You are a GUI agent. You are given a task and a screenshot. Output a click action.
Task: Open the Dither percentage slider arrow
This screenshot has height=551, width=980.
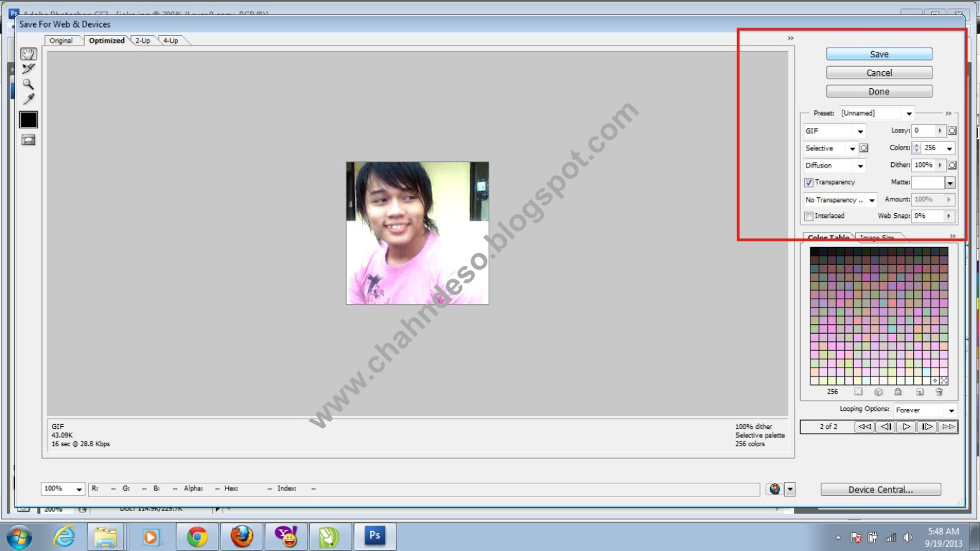point(941,165)
